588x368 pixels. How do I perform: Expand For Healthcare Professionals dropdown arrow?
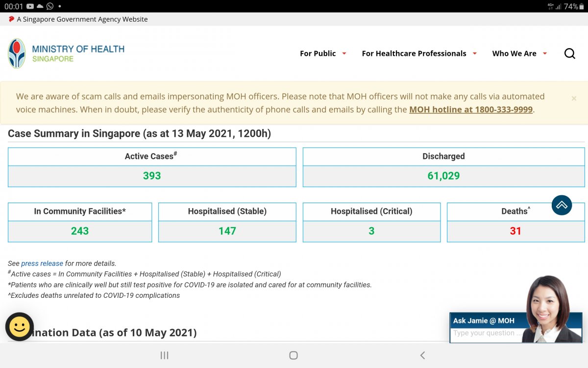click(x=474, y=53)
